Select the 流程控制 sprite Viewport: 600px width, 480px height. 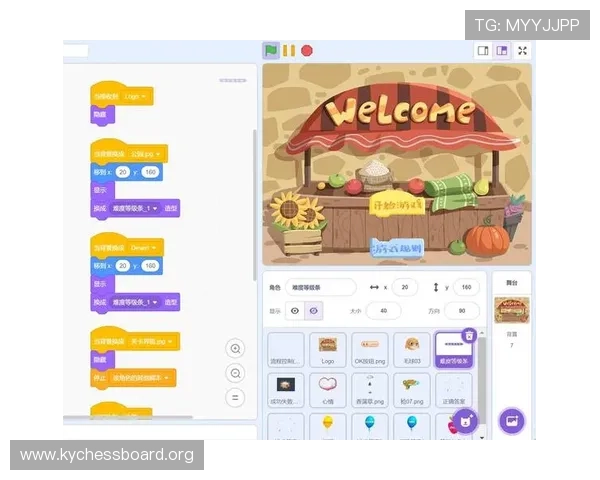coord(285,349)
